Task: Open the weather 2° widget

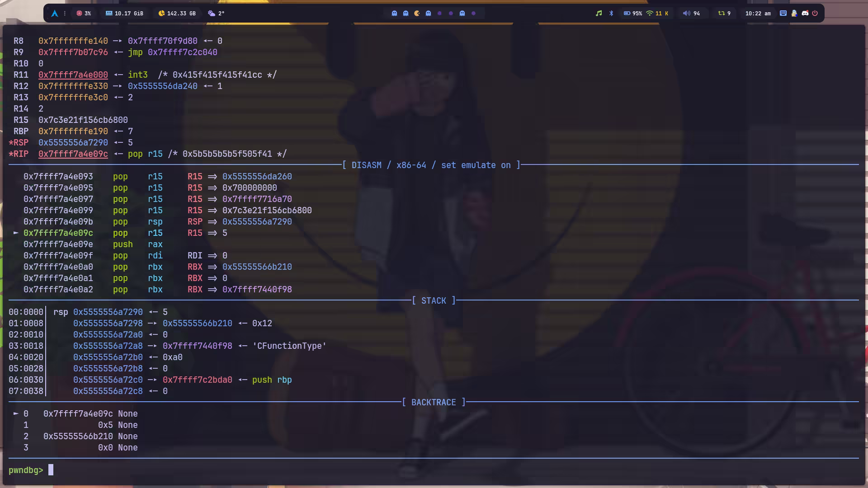Action: pyautogui.click(x=216, y=14)
